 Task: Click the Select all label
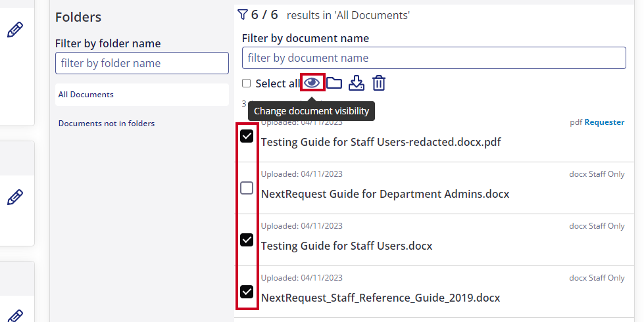tap(278, 83)
